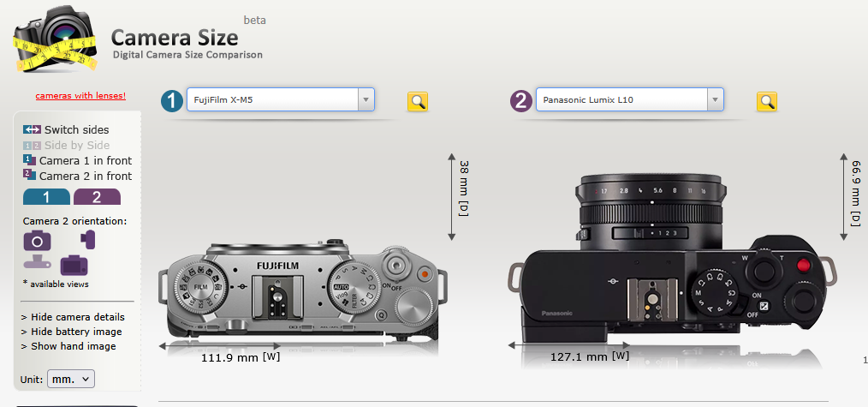Screen dimensions: 868x407
Task: Open the FujiFilm X-M5 camera dropdown
Action: coord(281,99)
